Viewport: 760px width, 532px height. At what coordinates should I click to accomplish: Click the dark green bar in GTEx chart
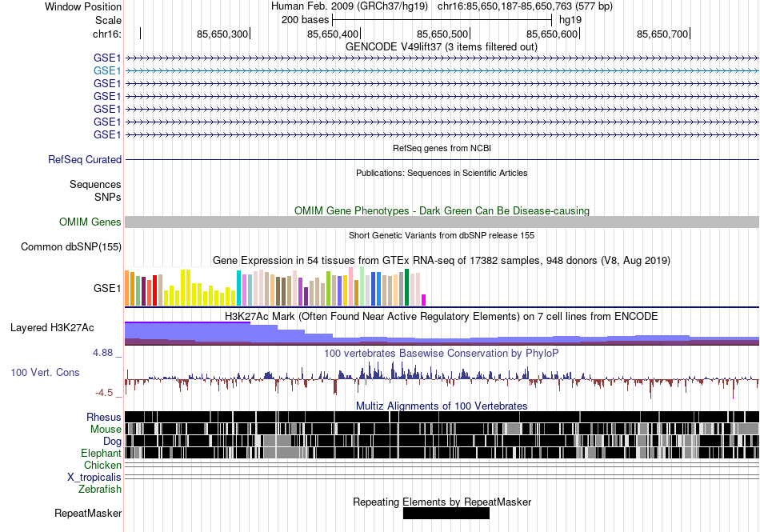pyautogui.click(x=407, y=287)
